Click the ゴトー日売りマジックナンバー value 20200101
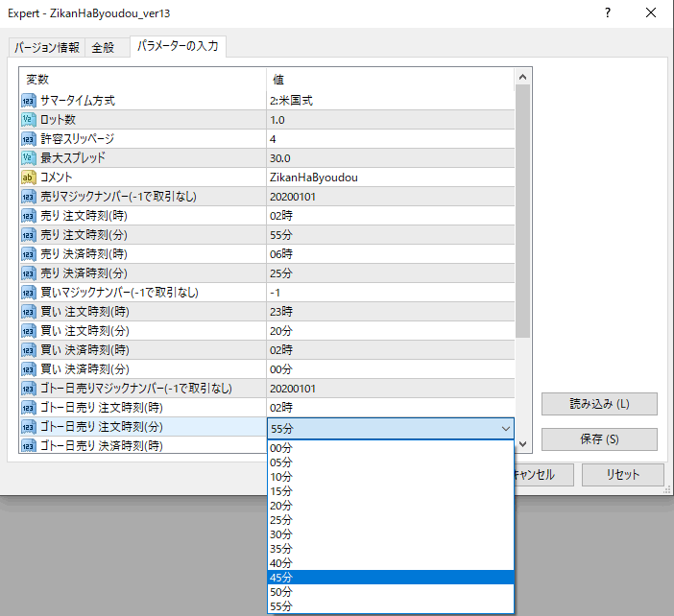Image resolution: width=674 pixels, height=616 pixels. tap(293, 389)
